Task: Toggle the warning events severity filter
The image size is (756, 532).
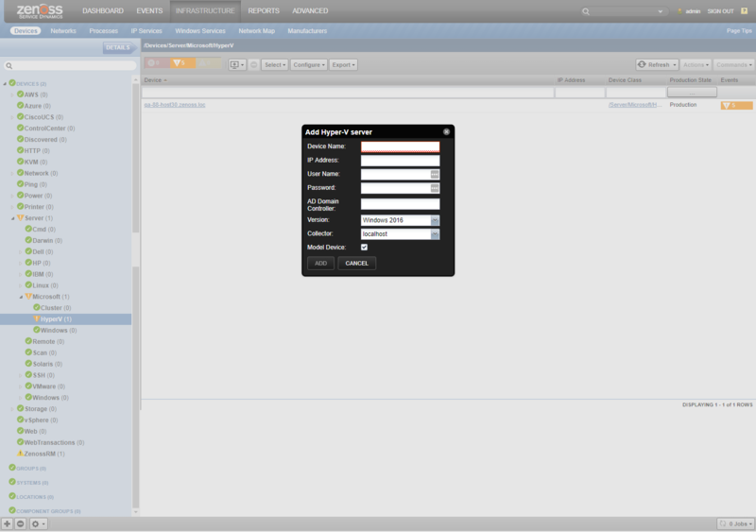Action: pyautogui.click(x=209, y=63)
